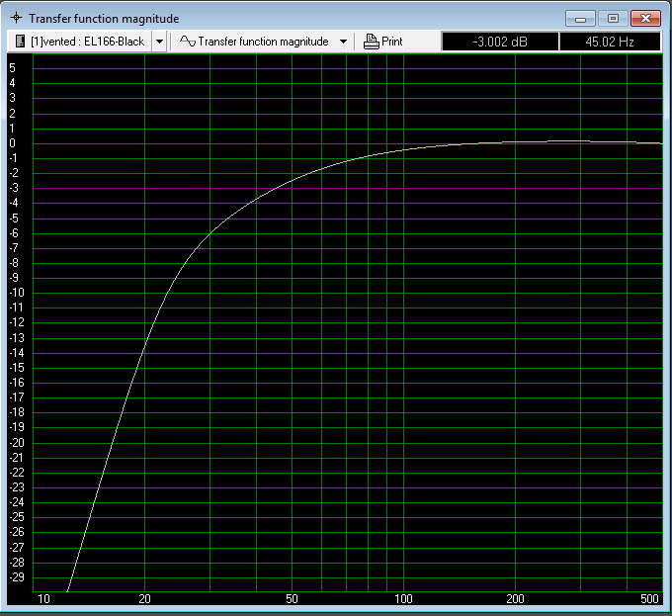Image resolution: width=672 pixels, height=616 pixels.
Task: Click the -10 label on vertical axis
Action: coord(17,293)
